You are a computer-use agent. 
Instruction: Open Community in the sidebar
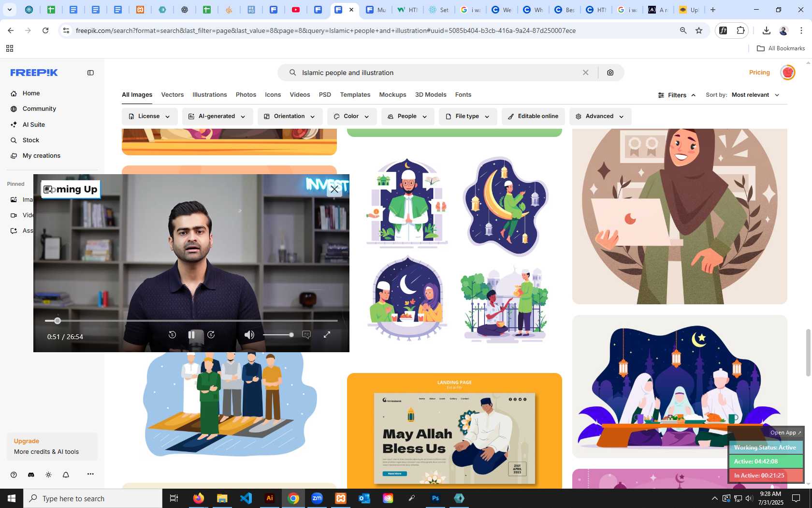click(39, 109)
